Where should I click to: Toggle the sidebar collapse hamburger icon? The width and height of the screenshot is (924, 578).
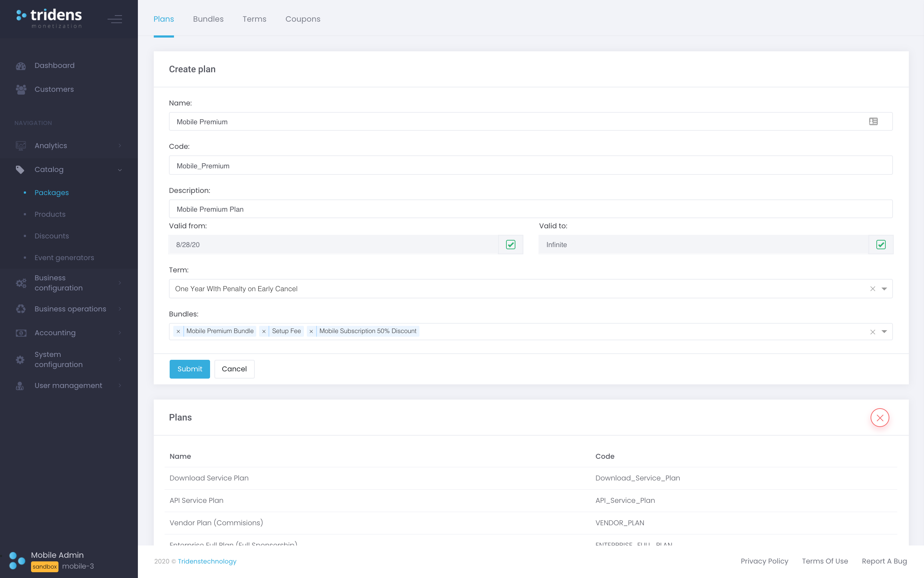tap(114, 19)
